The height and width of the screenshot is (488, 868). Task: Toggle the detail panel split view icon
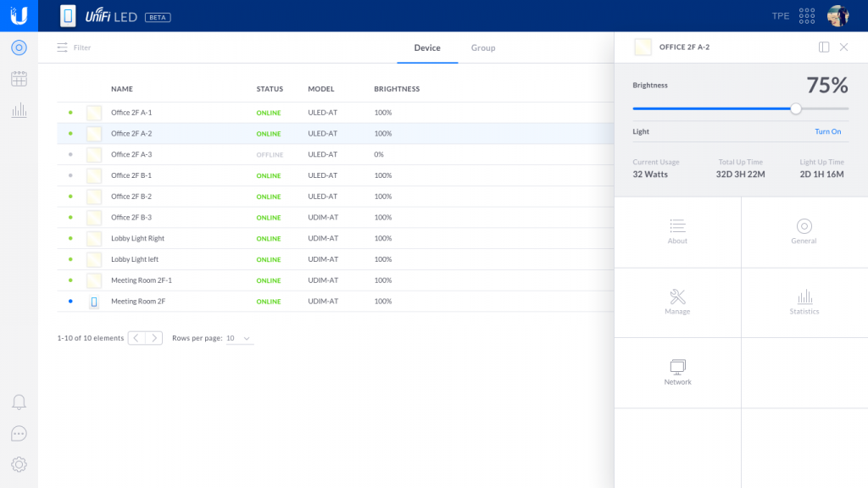click(x=823, y=47)
